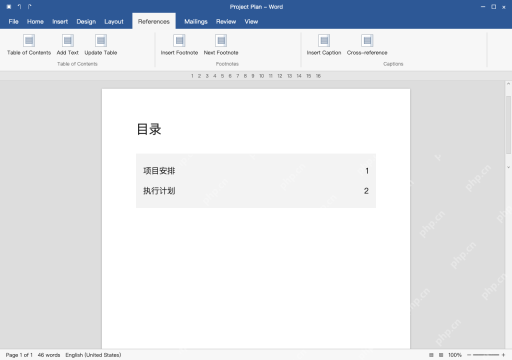512x360 pixels.
Task: Click the 100% zoom level
Action: pyautogui.click(x=455, y=355)
